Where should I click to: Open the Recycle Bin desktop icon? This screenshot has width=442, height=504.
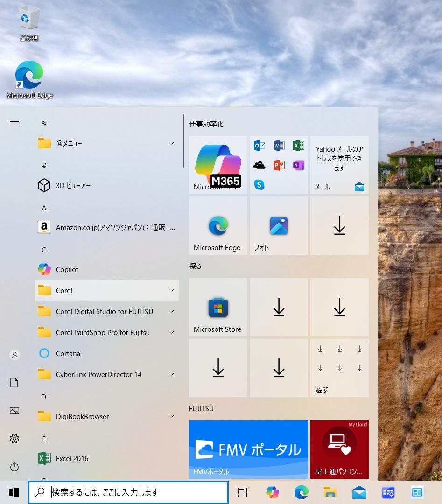[x=29, y=24]
